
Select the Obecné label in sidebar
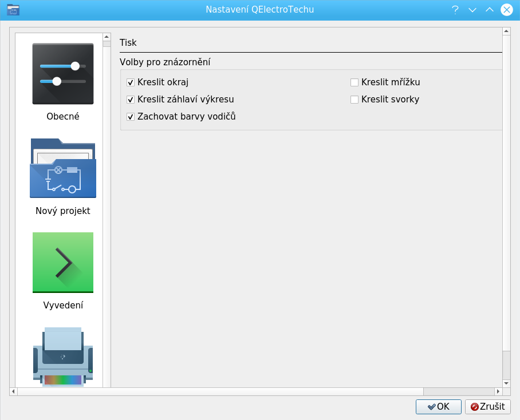(63, 117)
